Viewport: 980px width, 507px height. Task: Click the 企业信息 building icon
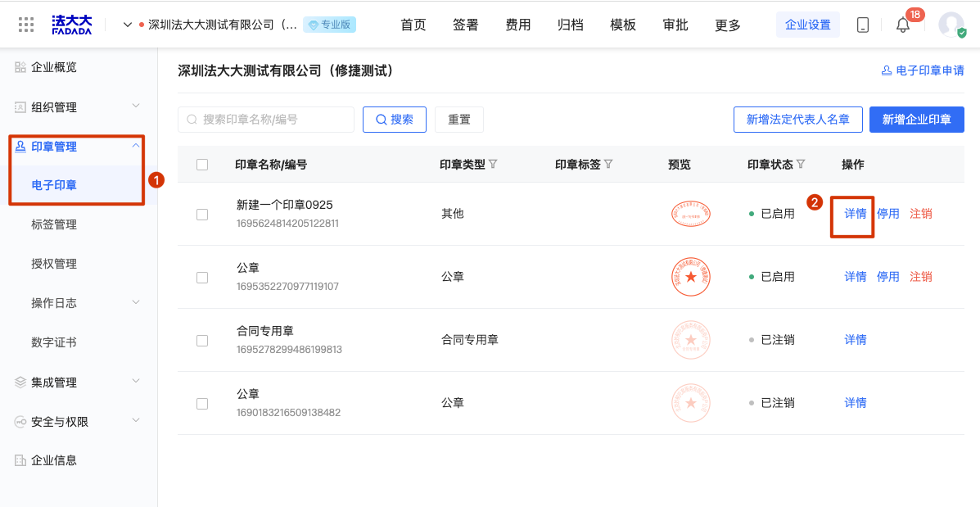(x=20, y=461)
